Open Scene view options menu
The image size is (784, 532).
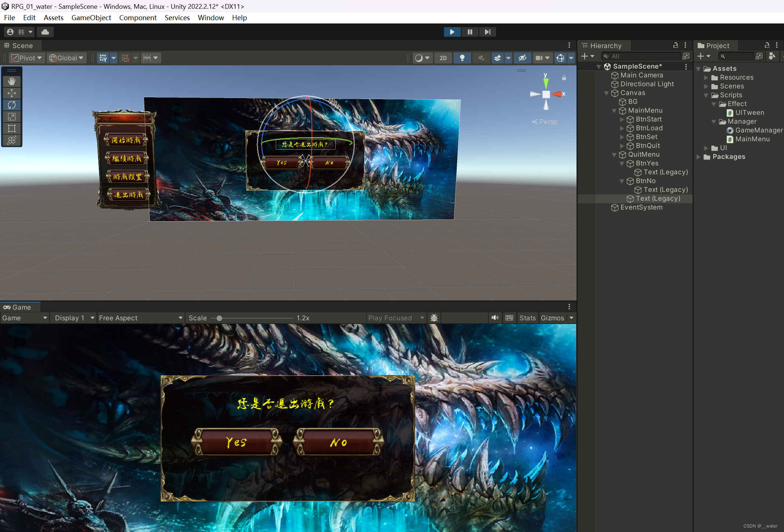(x=569, y=45)
